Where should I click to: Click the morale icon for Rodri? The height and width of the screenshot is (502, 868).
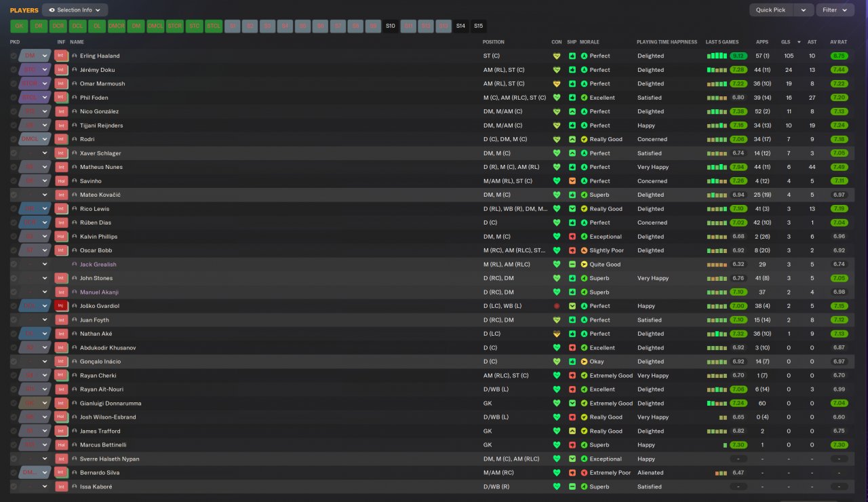tap(584, 139)
